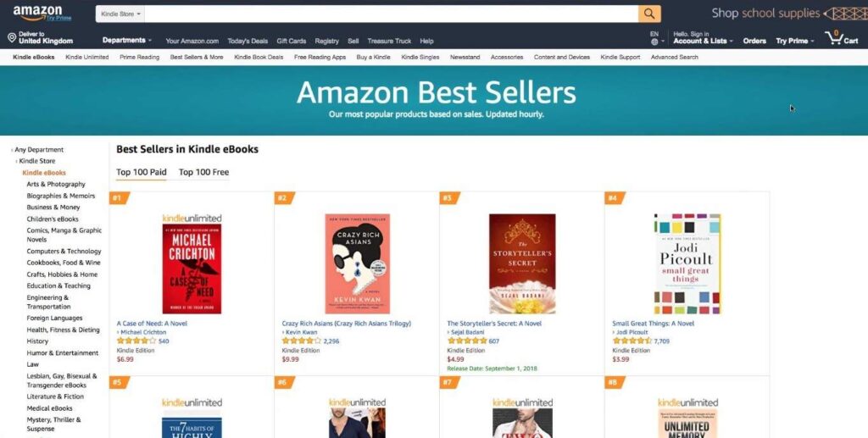Click star rating of Crazy Rich Asians

tap(301, 341)
